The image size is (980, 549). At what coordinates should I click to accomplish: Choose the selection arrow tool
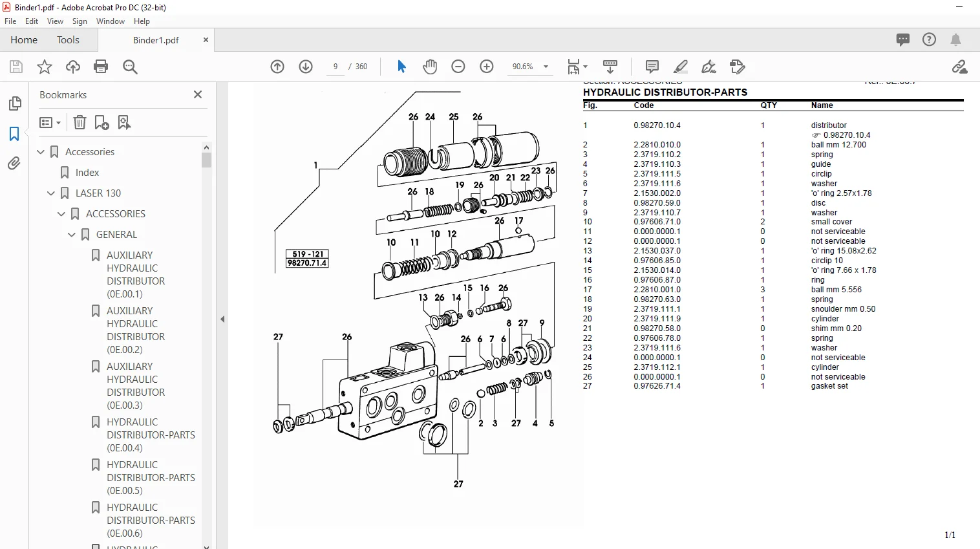[401, 67]
